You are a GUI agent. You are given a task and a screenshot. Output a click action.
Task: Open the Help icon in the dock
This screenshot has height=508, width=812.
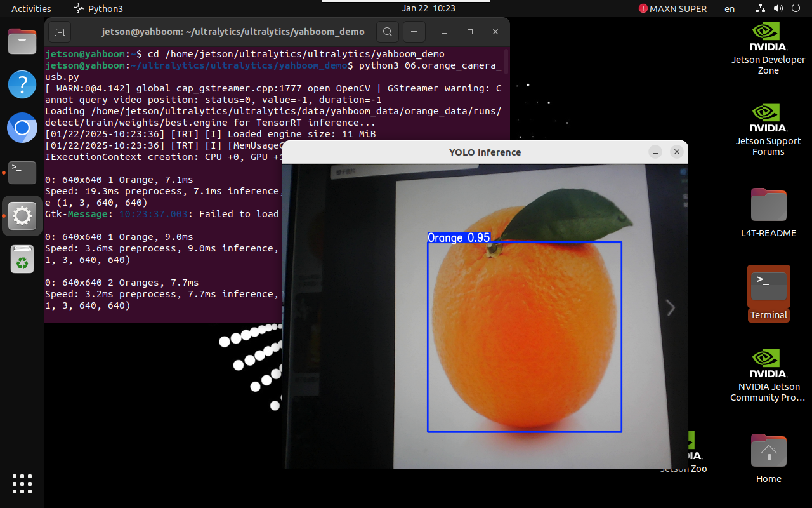[x=22, y=84]
